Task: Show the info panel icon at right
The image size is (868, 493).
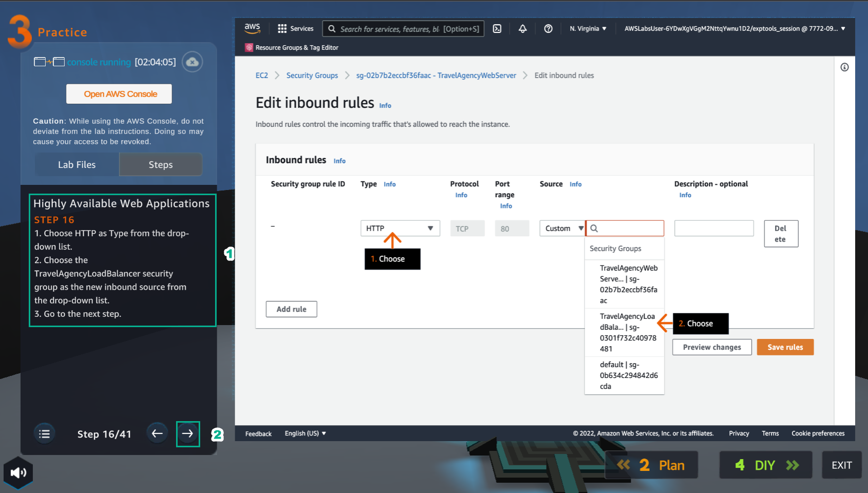Action: (844, 67)
